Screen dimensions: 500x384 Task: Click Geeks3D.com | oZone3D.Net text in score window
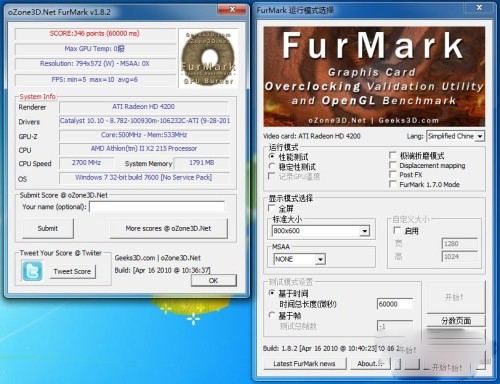click(x=158, y=258)
